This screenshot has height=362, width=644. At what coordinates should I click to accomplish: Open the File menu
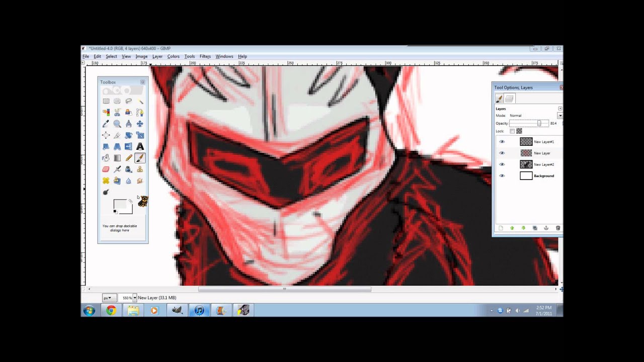pyautogui.click(x=86, y=56)
